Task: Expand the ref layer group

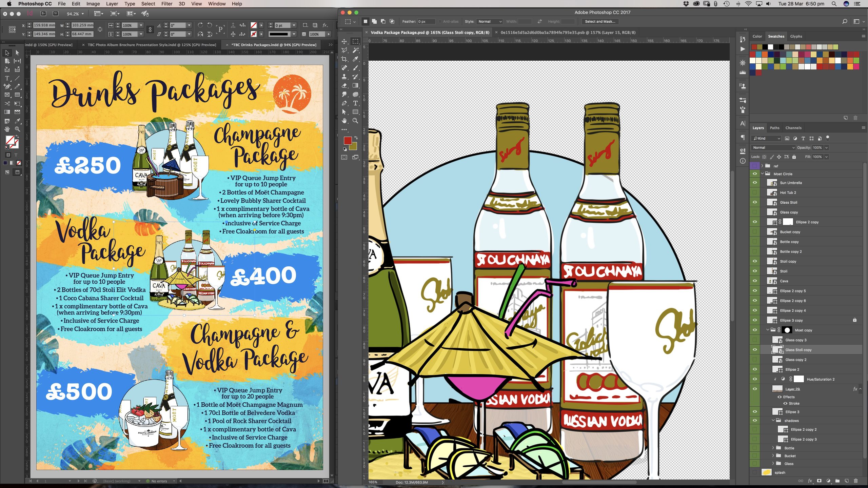Action: (762, 166)
